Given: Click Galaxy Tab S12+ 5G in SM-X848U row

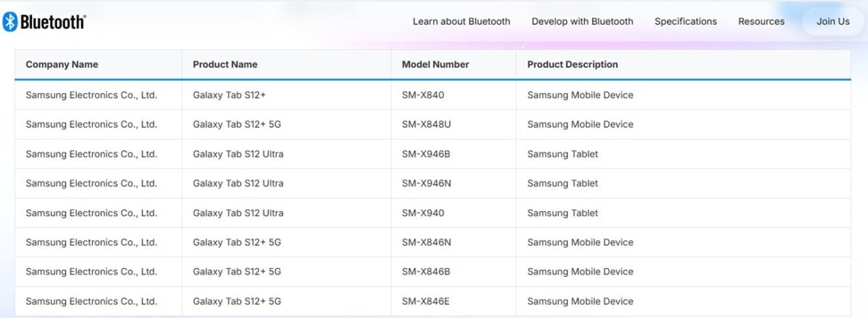Looking at the screenshot, I should point(237,124).
